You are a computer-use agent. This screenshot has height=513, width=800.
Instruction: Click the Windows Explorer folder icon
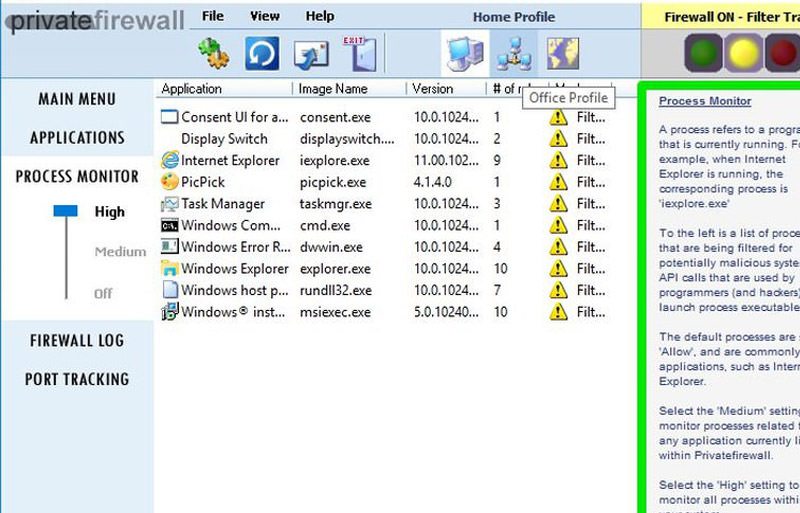[x=169, y=268]
